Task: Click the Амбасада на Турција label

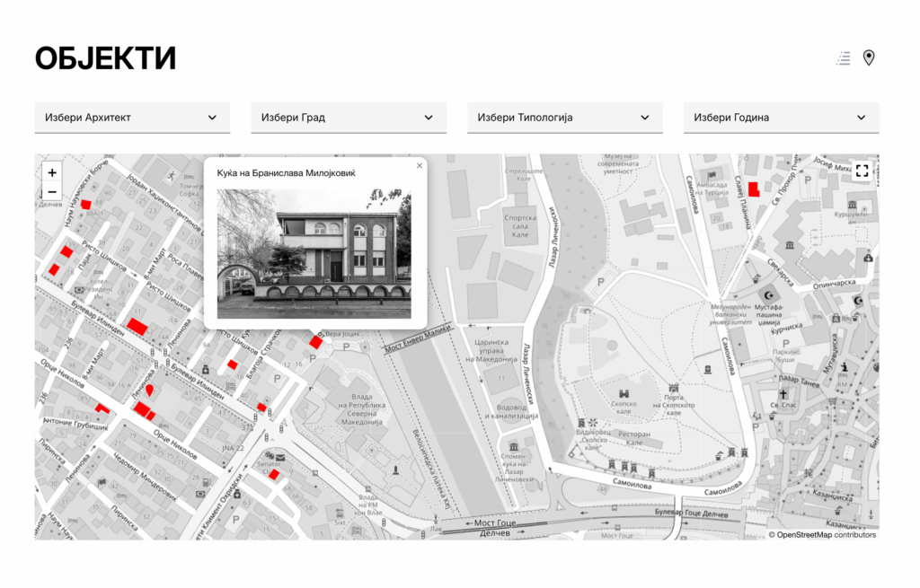Action: (712, 189)
